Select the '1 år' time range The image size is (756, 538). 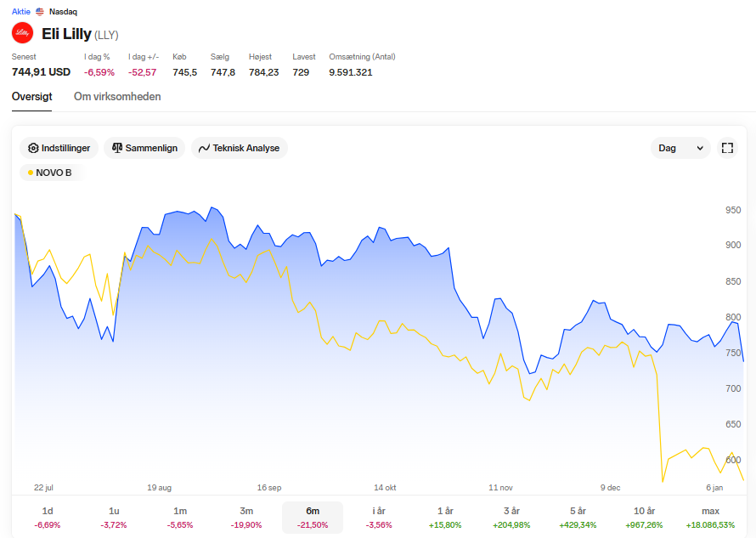click(x=445, y=518)
